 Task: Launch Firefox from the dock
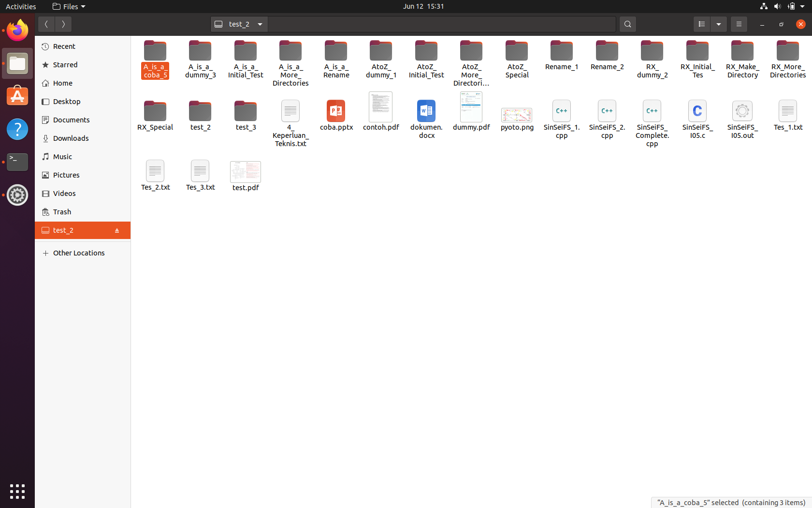pos(17,30)
